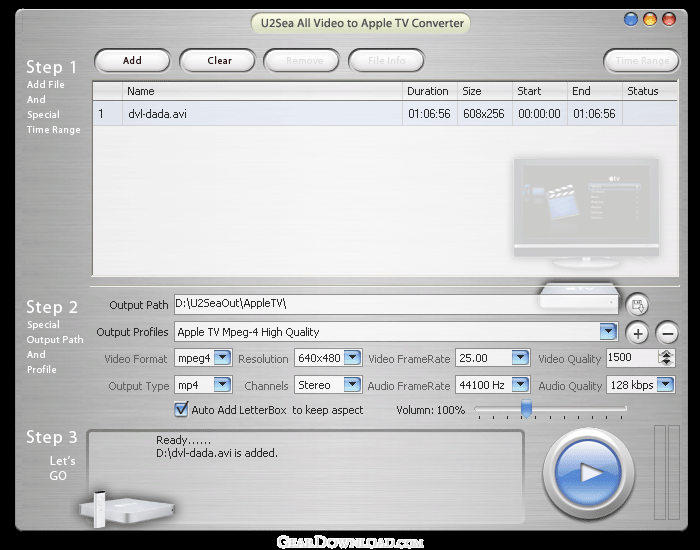Open File Info for selected video
700x550 pixels.
pos(386,61)
